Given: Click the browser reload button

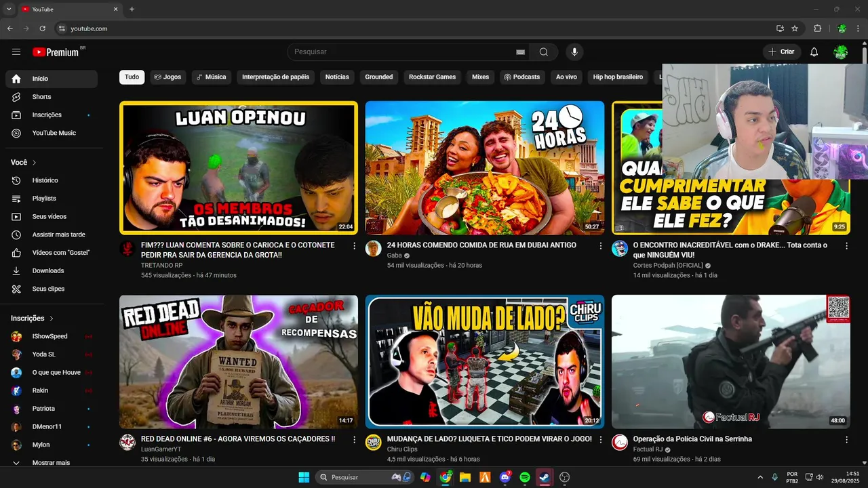Looking at the screenshot, I should click(x=42, y=28).
